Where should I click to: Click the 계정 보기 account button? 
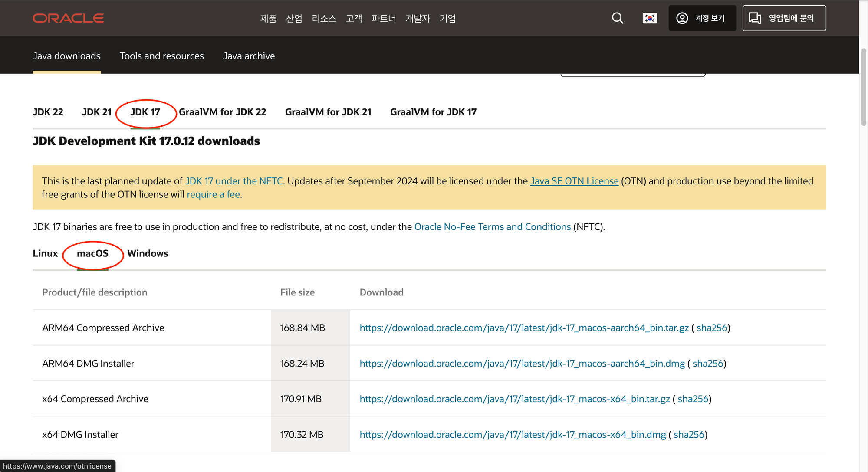(702, 18)
